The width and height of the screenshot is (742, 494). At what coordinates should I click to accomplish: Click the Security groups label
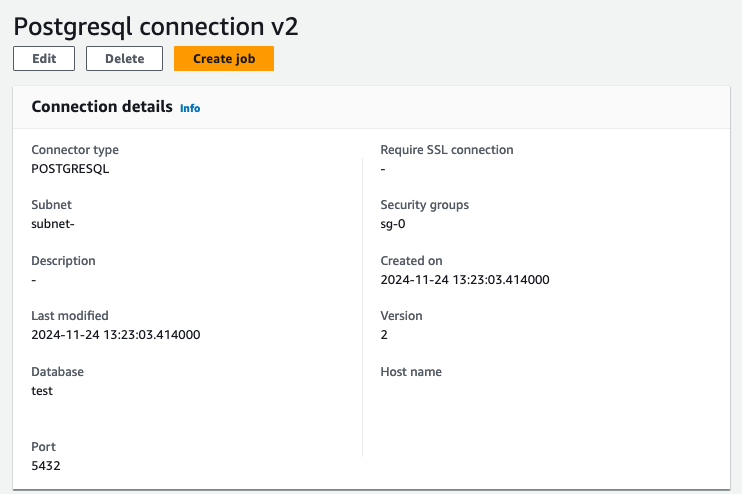(424, 205)
